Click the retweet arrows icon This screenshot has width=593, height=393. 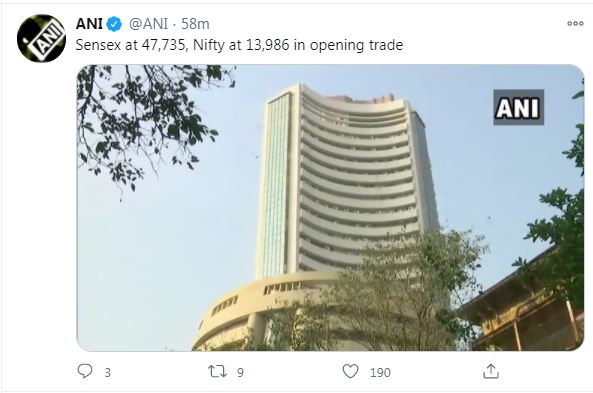coord(217,371)
